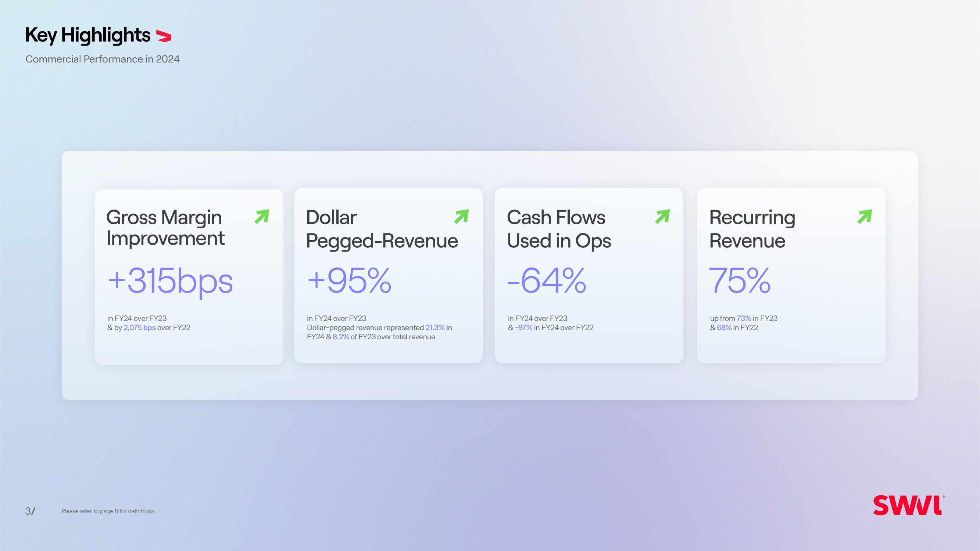Image resolution: width=980 pixels, height=551 pixels.
Task: Click the page 11 definitions footnote
Action: tap(108, 511)
